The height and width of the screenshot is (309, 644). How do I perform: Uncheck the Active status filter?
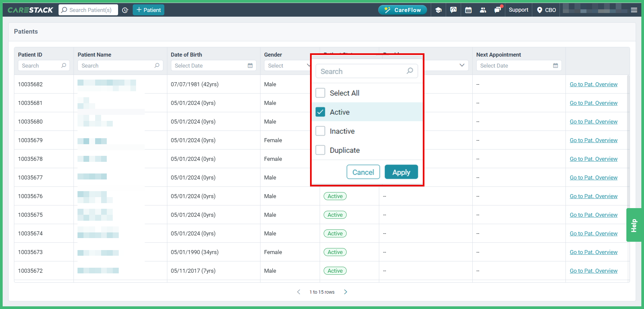(320, 112)
